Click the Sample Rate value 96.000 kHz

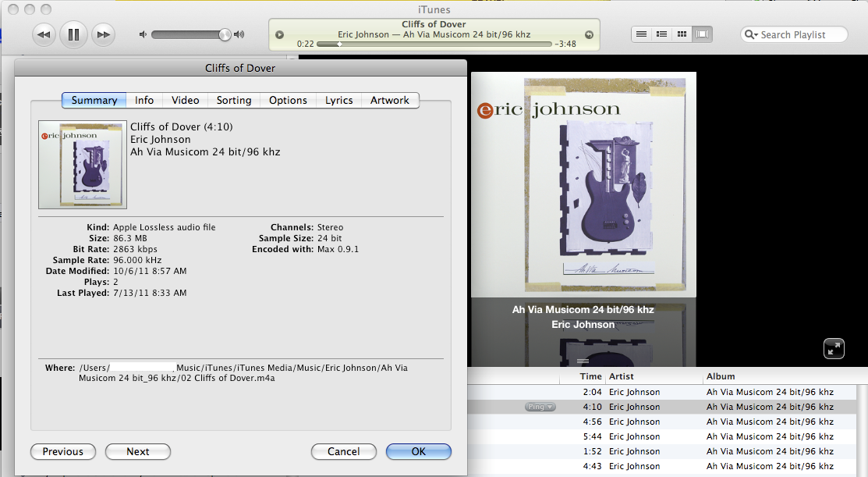137,260
